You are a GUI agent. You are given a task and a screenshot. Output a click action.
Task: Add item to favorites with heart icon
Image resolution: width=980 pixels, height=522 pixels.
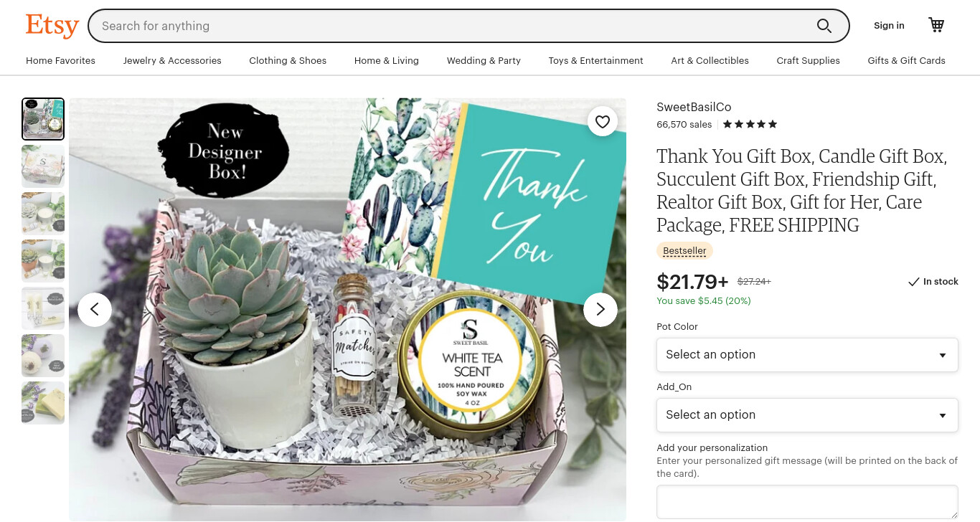[603, 121]
